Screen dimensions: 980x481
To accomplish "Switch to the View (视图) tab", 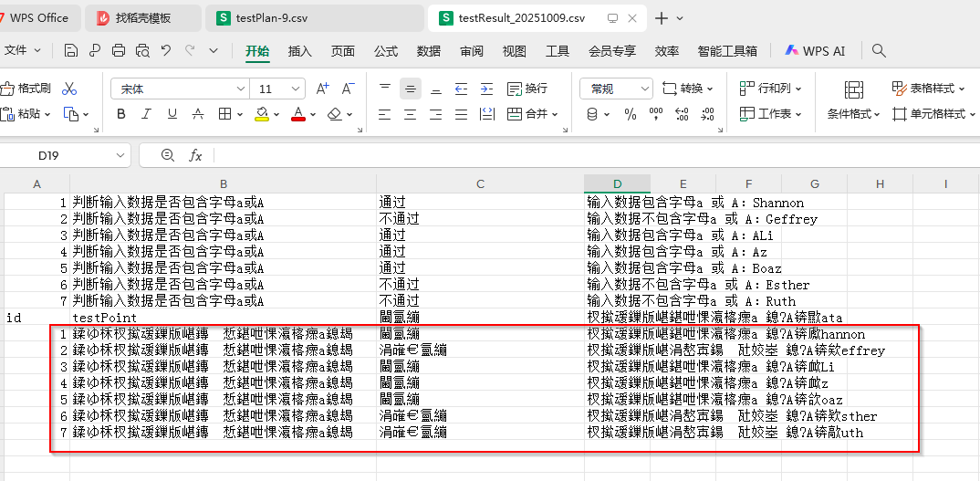I will pyautogui.click(x=515, y=51).
